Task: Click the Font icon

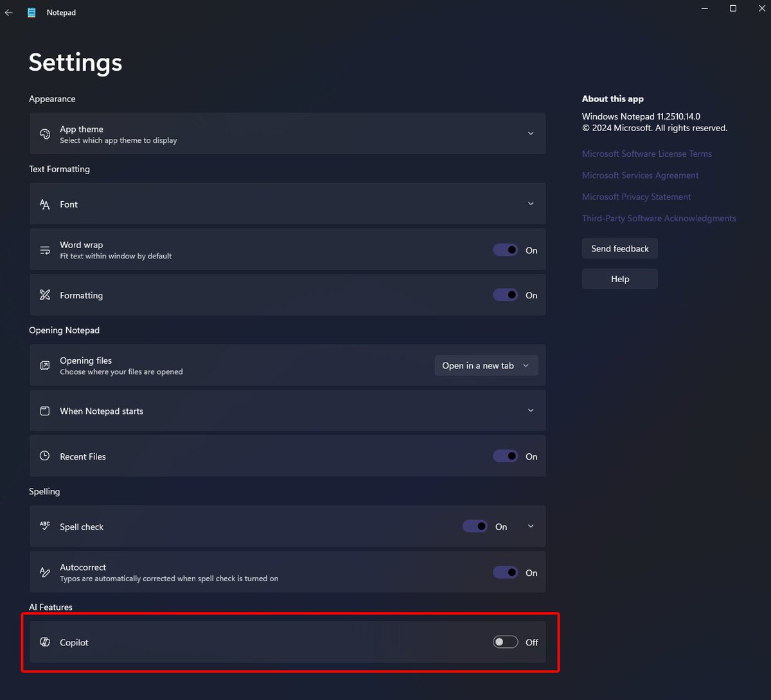Action: [45, 204]
